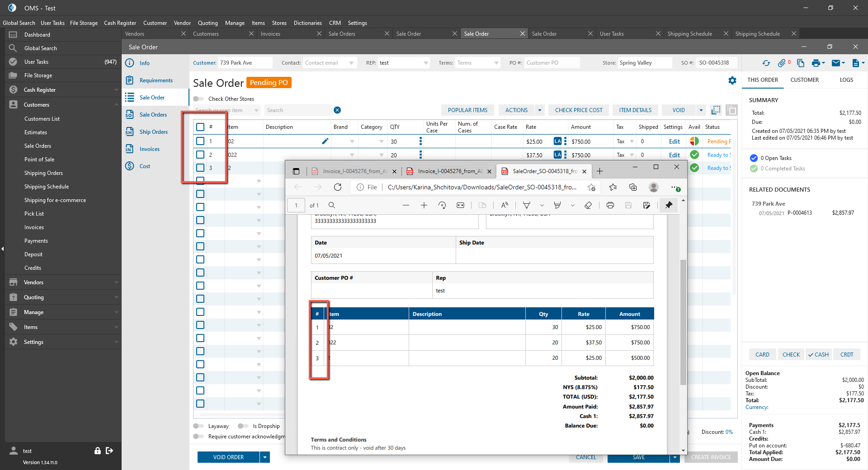Expand the ACTIONS dropdown arrow

539,110
